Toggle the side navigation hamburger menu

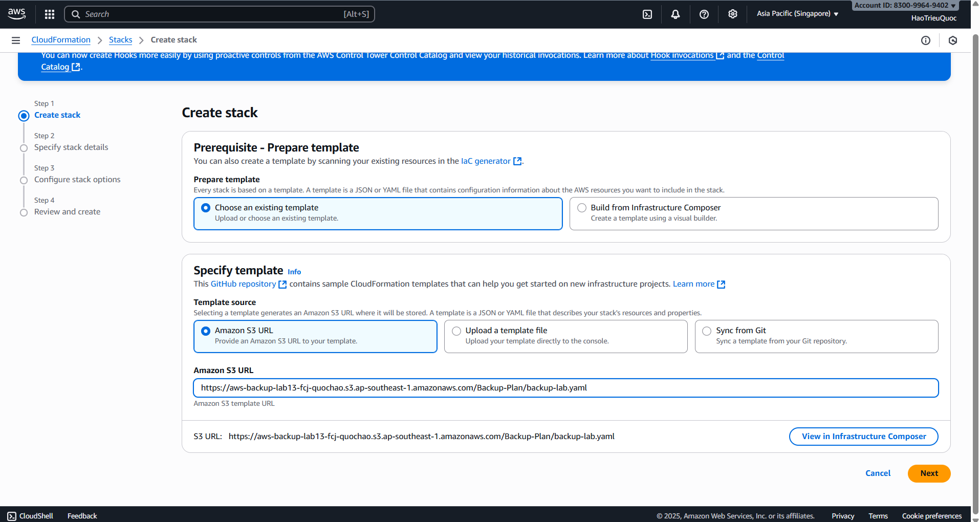pyautogui.click(x=16, y=40)
